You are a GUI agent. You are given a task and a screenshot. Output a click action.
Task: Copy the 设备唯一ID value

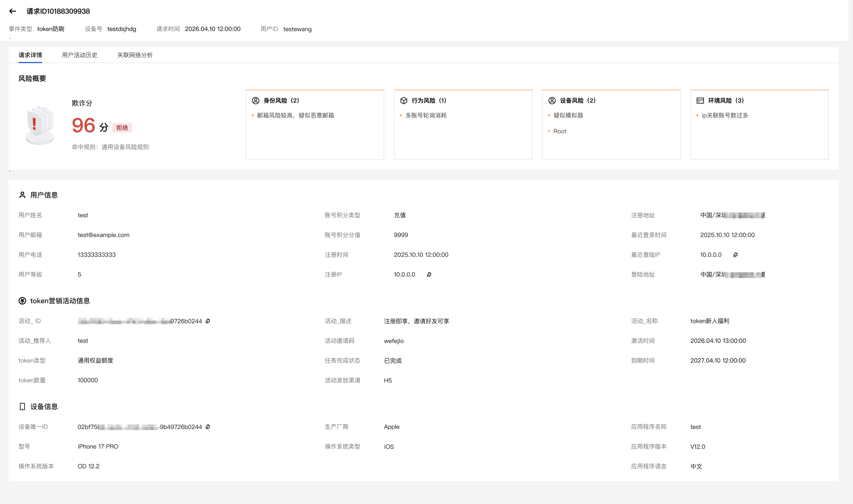pyautogui.click(x=208, y=427)
